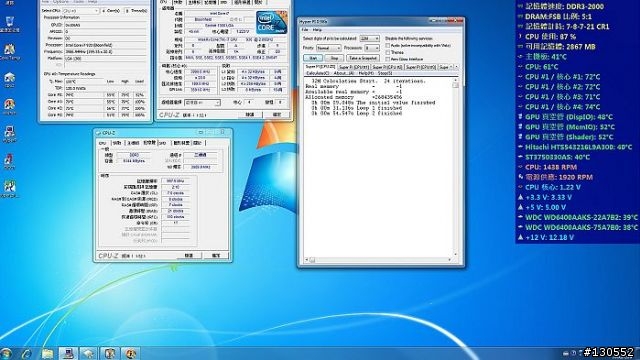Open SPD tab in upper CPU-Z window

224,2
